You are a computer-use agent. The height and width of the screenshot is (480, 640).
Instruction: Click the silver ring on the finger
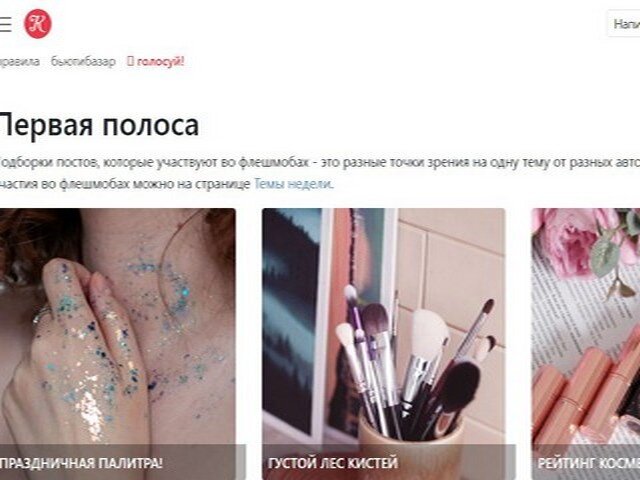click(42, 314)
